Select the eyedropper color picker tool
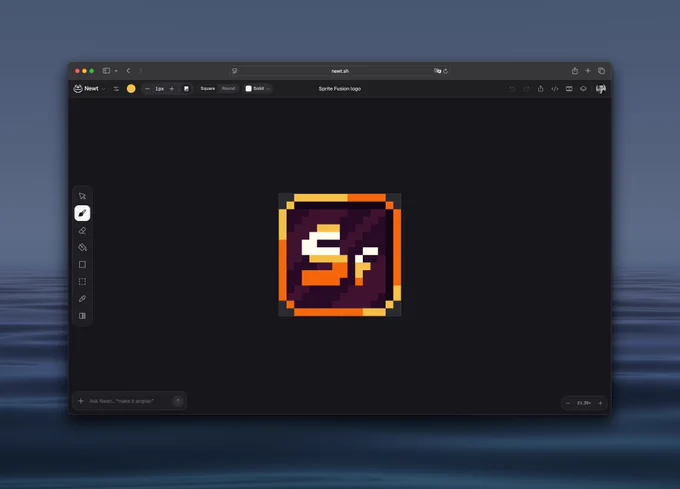This screenshot has height=489, width=680. 82,299
